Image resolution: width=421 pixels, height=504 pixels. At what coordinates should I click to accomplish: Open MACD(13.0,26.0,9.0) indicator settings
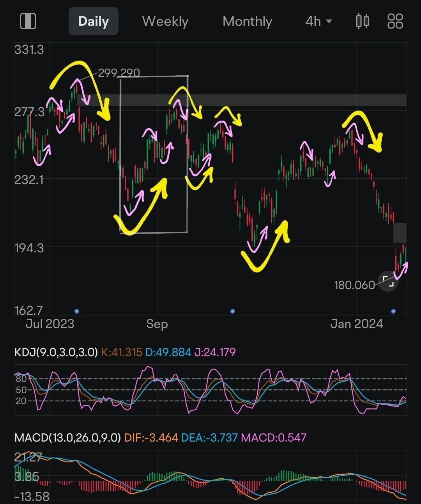click(67, 437)
